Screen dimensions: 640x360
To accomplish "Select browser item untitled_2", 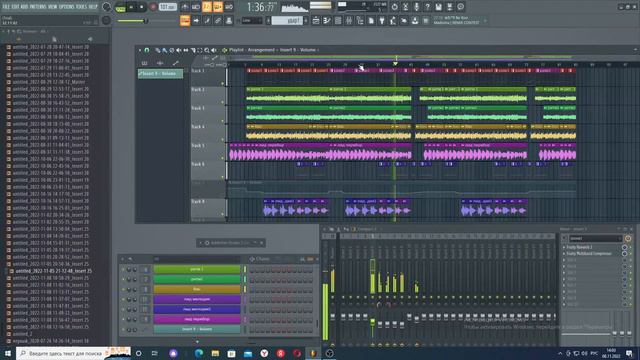I will [x=22, y=333].
